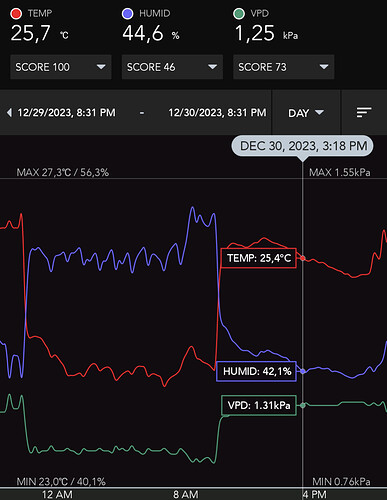Click the green VPD point on cursor line
Image resolution: width=387 pixels, height=500 pixels.
(x=303, y=405)
